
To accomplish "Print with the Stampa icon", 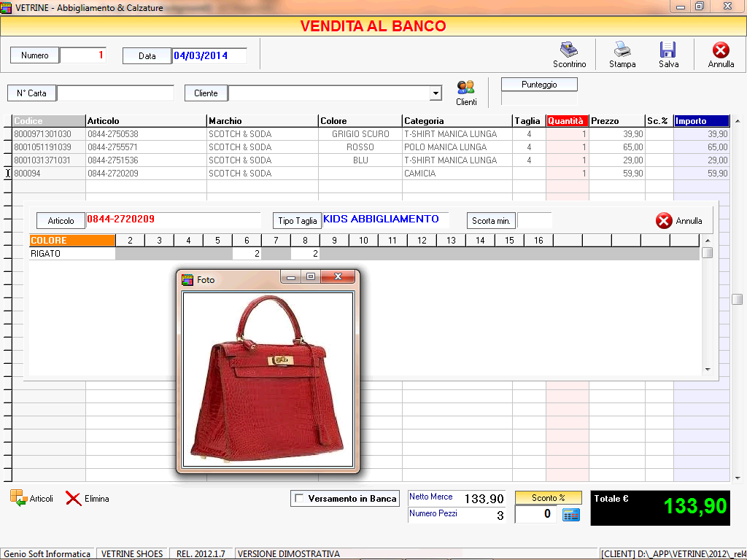I will [622, 50].
